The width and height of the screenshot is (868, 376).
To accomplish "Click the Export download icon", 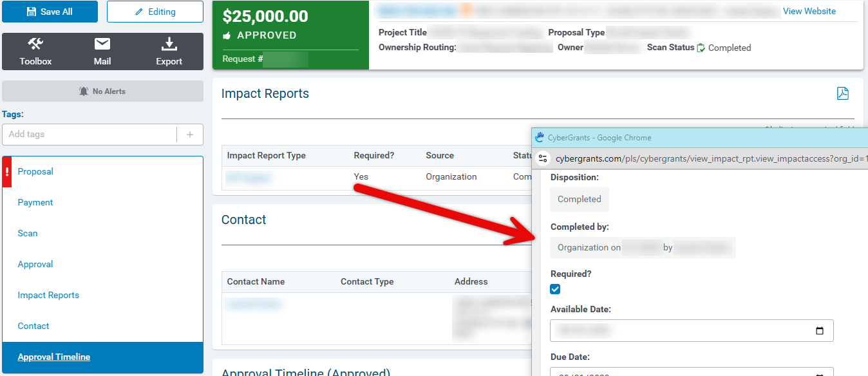I will [169, 44].
